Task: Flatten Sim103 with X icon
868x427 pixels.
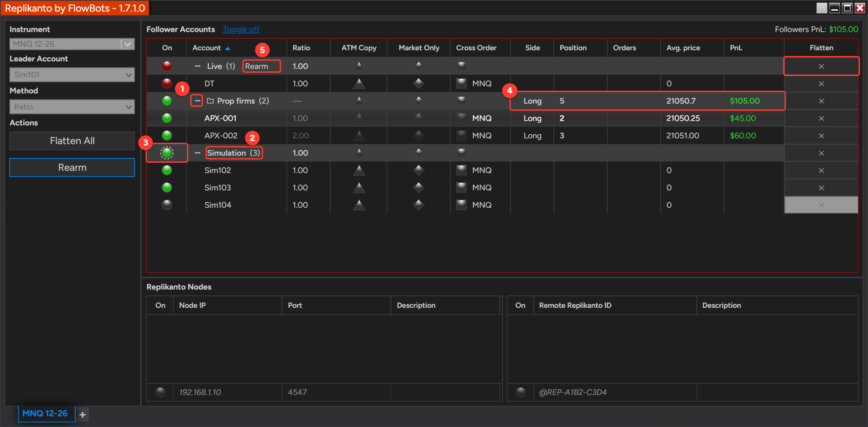Action: tap(821, 188)
